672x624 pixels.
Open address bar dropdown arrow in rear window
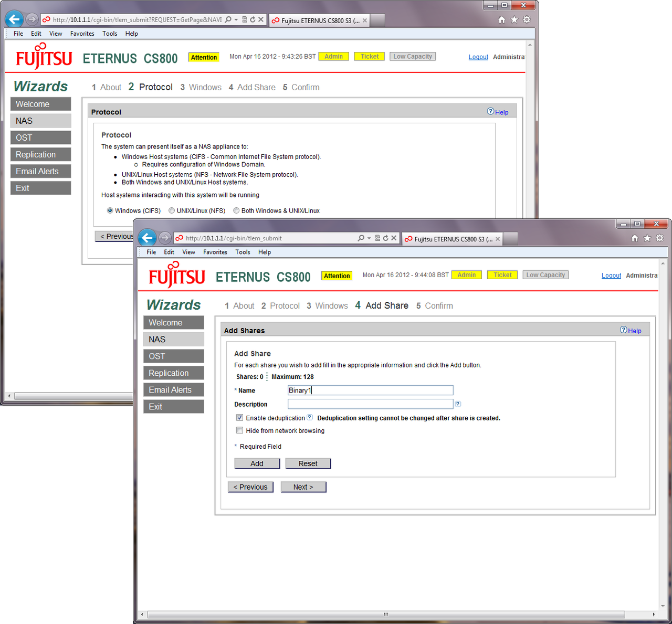tap(236, 19)
